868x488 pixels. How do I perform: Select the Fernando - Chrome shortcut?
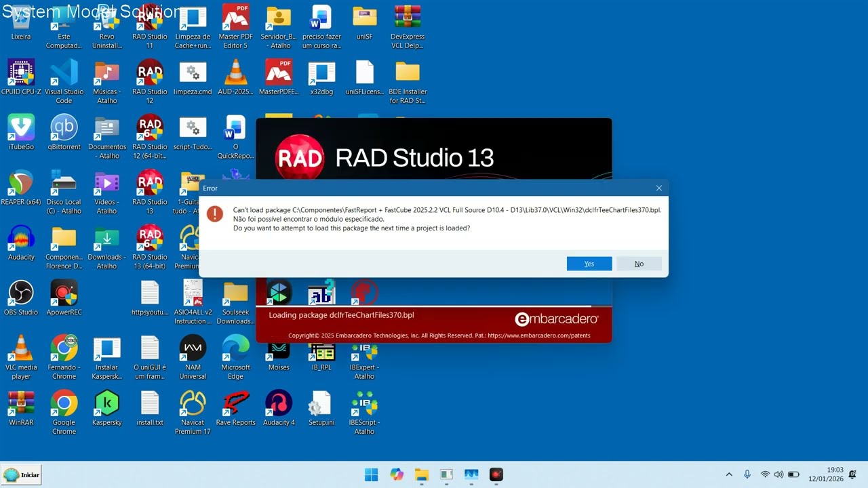click(x=64, y=357)
